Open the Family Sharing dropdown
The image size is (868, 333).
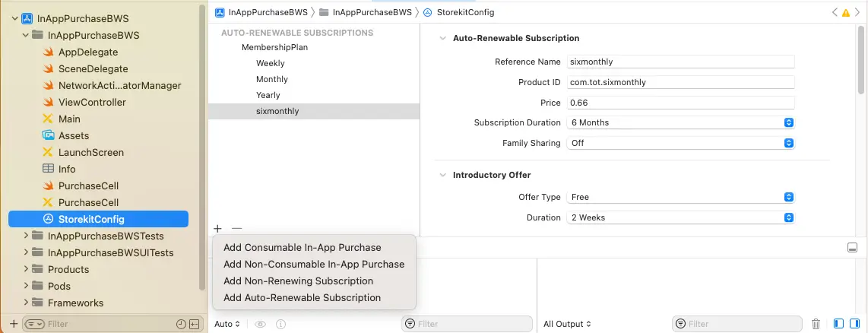pos(681,143)
